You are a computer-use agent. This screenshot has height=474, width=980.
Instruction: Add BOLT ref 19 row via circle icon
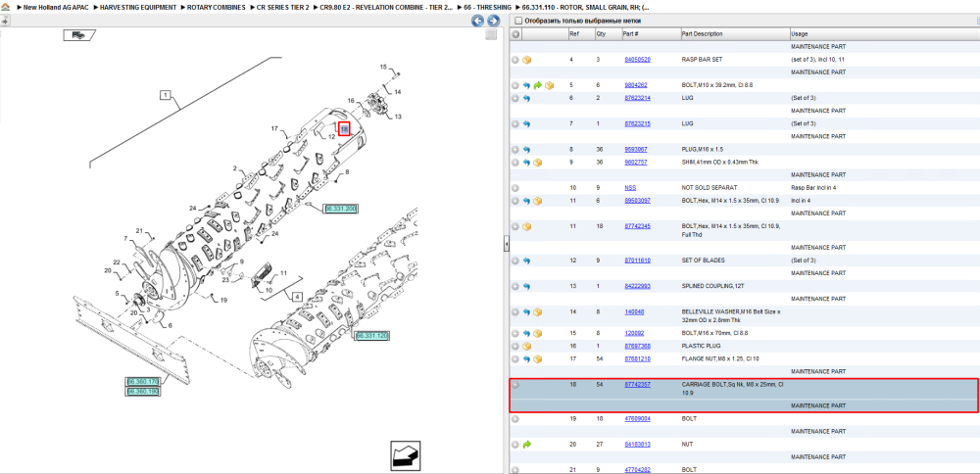[x=515, y=419]
